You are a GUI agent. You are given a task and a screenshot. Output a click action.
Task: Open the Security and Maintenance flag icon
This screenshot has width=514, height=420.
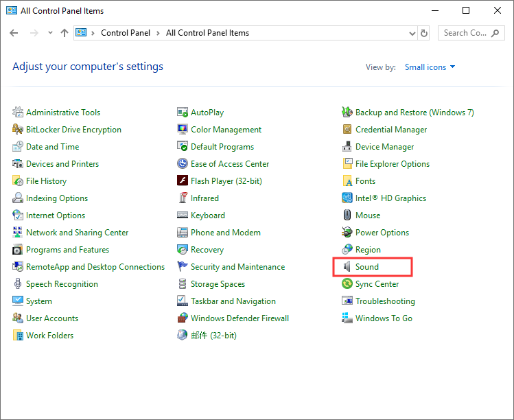[x=183, y=266]
